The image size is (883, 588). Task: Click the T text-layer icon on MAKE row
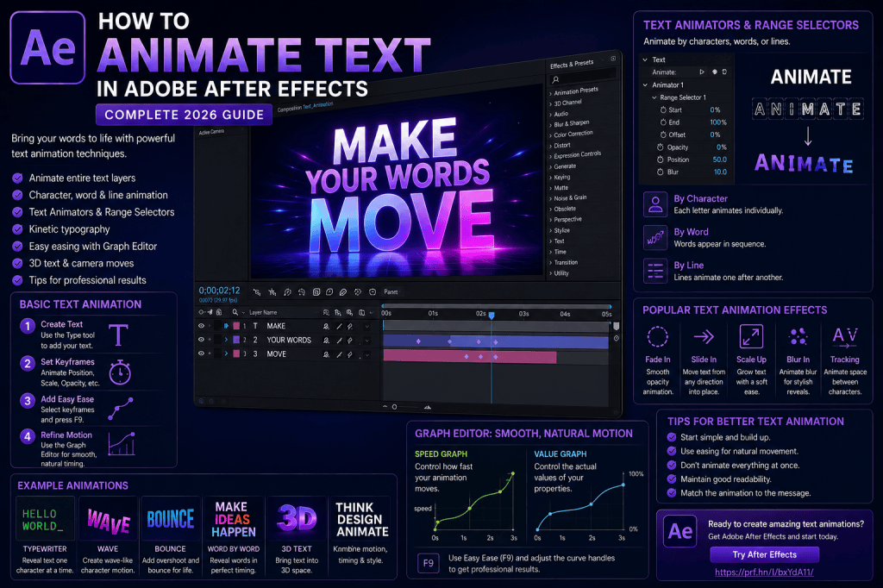click(x=255, y=326)
